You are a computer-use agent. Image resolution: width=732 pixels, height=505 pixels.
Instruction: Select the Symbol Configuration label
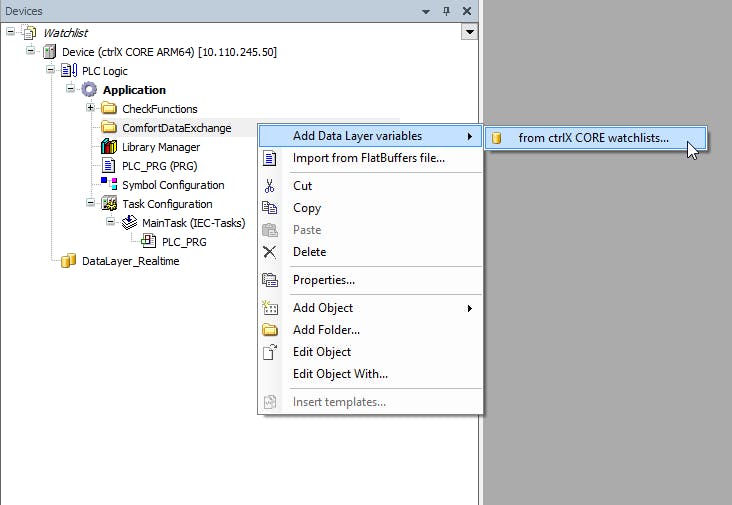point(173,185)
